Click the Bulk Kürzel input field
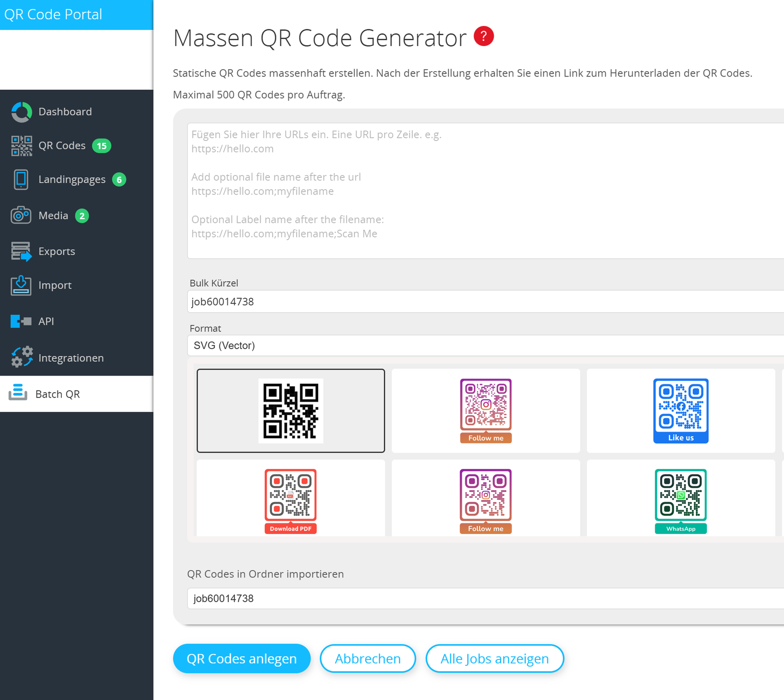This screenshot has width=784, height=700. (441, 301)
